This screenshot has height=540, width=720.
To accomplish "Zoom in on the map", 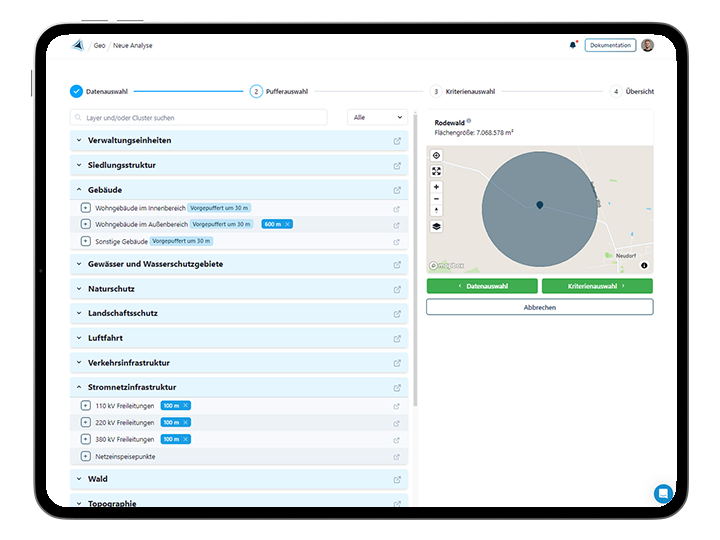I will coord(436,187).
